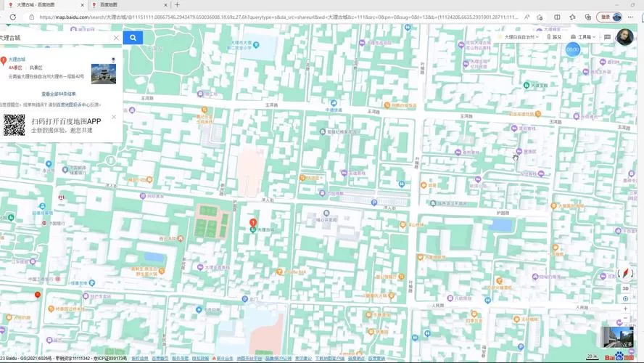The height and width of the screenshot is (363, 644).
Task: Click the small red pin at lower left
Action: [x=38, y=295]
